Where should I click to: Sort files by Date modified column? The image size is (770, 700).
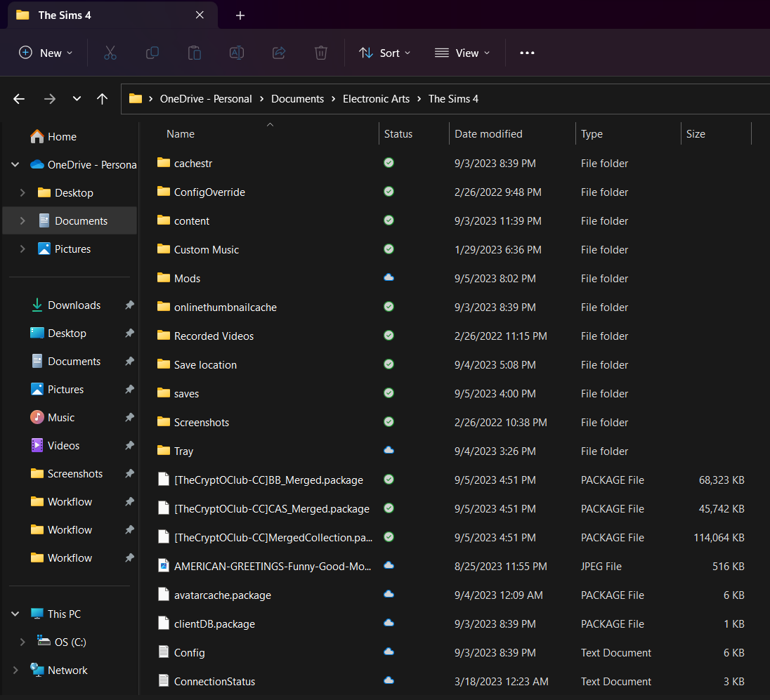(488, 134)
